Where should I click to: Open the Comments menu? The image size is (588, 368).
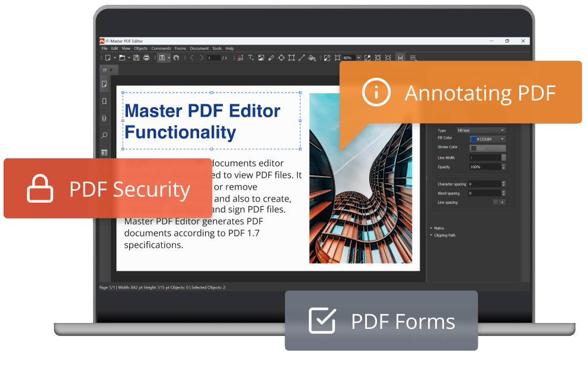pyautogui.click(x=161, y=48)
